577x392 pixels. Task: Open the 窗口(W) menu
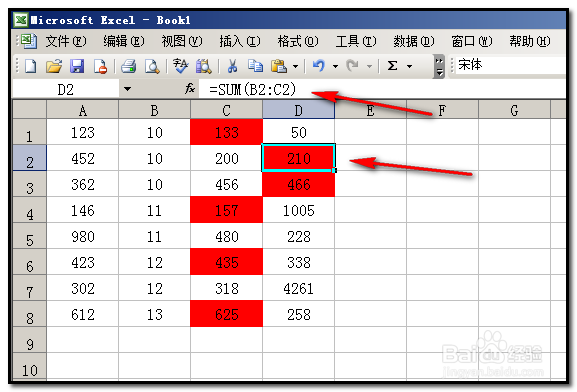click(472, 41)
